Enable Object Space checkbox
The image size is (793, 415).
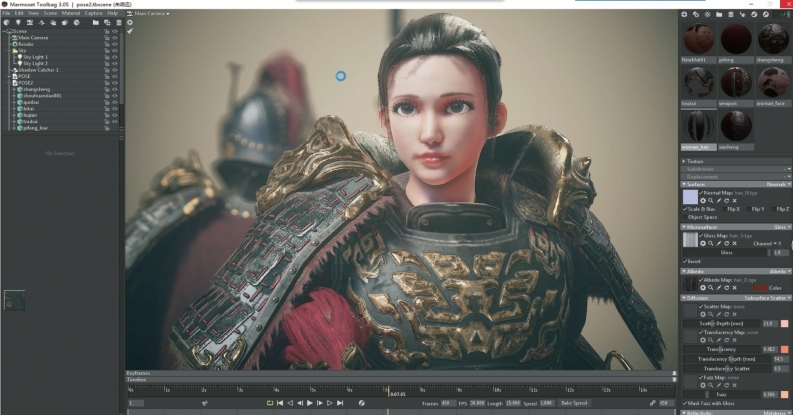click(686, 217)
